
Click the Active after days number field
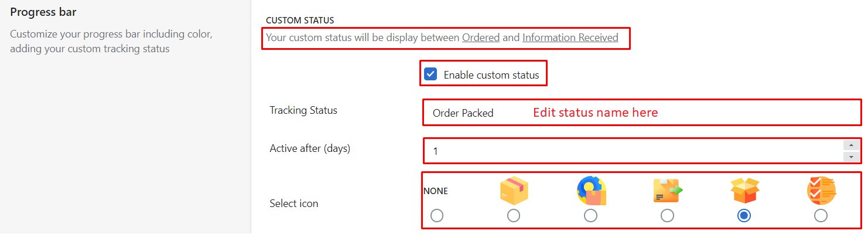[x=633, y=151]
